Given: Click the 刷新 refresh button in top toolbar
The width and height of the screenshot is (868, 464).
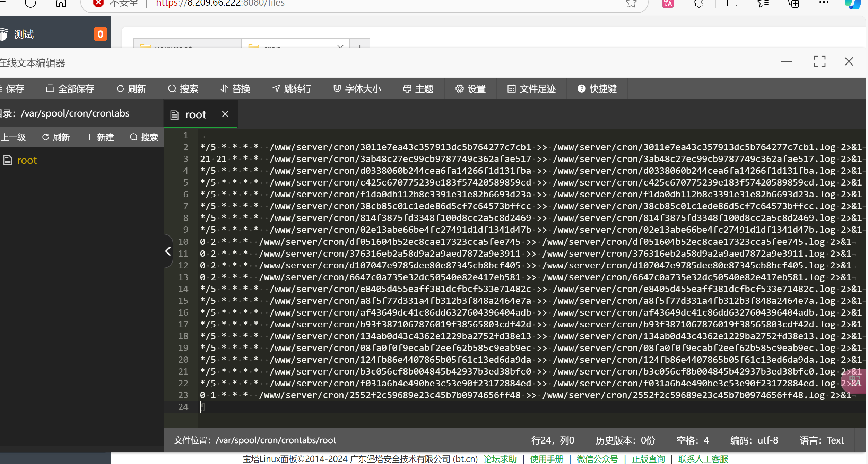Looking at the screenshot, I should pos(131,89).
